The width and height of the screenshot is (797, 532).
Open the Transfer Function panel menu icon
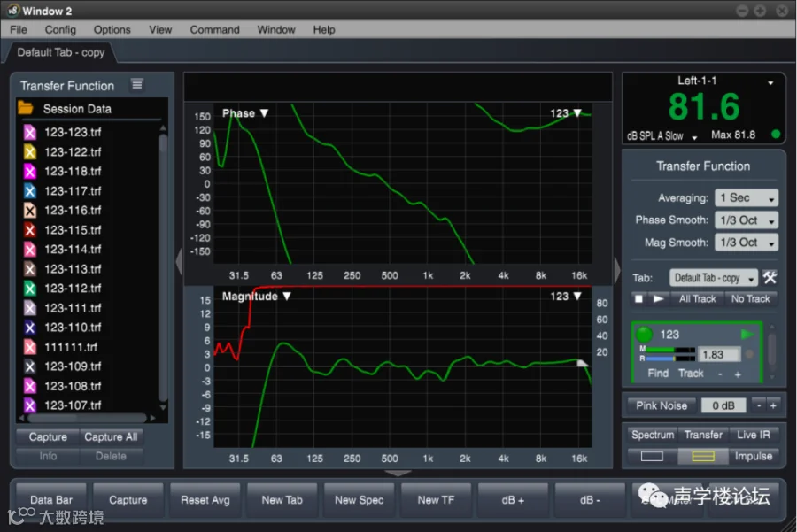point(137,84)
